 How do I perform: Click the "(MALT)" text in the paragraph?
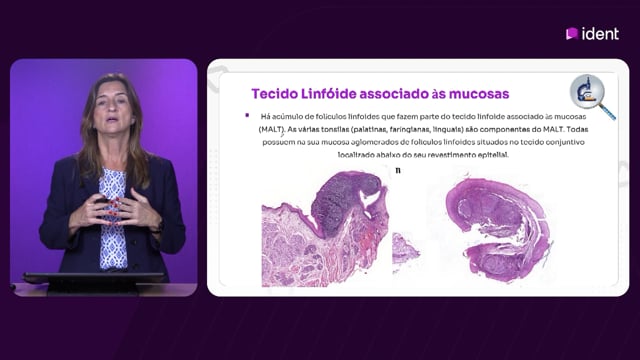271,129
